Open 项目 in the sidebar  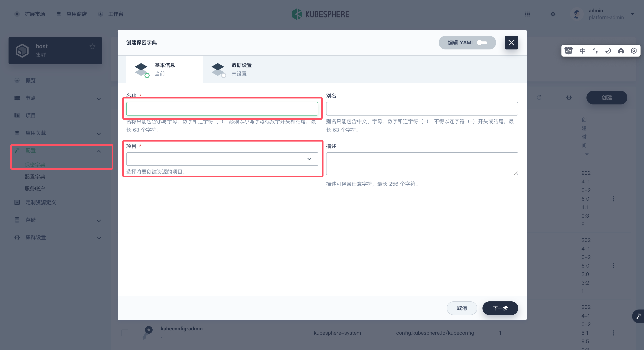click(30, 115)
